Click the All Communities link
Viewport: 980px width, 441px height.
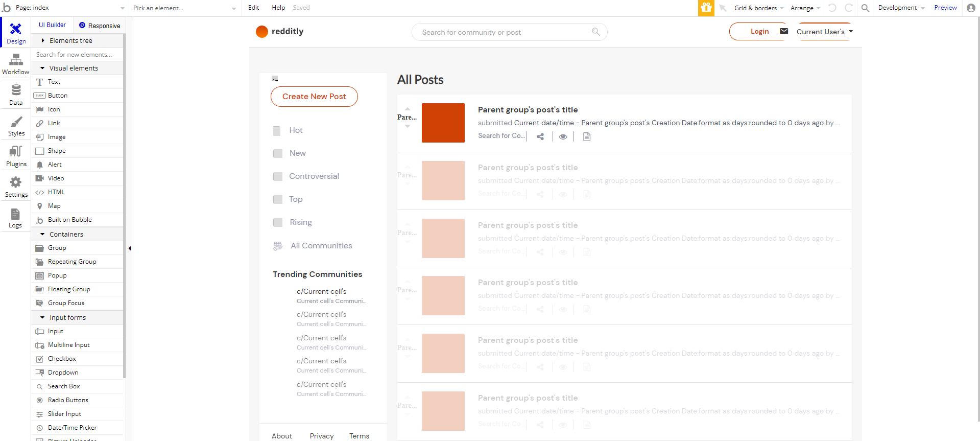coord(321,246)
